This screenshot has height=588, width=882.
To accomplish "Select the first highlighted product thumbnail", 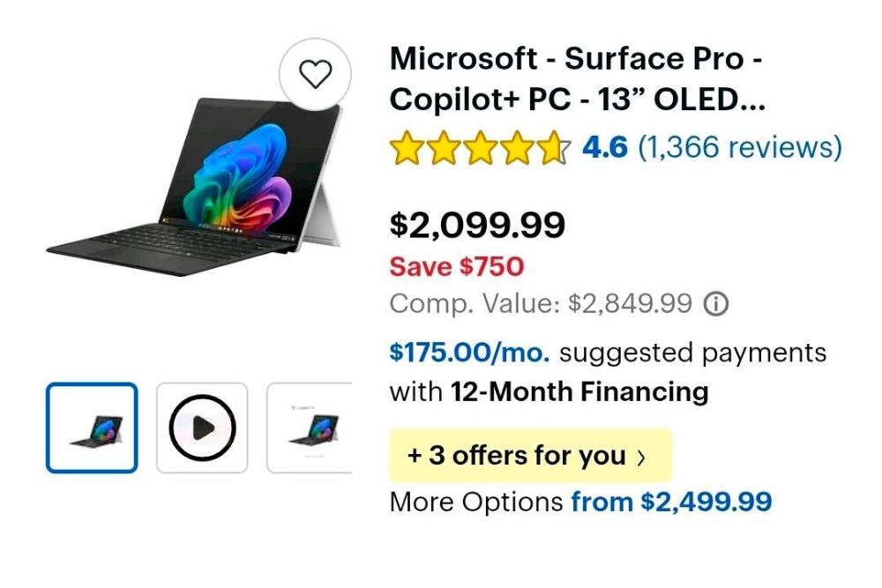I will 92,428.
